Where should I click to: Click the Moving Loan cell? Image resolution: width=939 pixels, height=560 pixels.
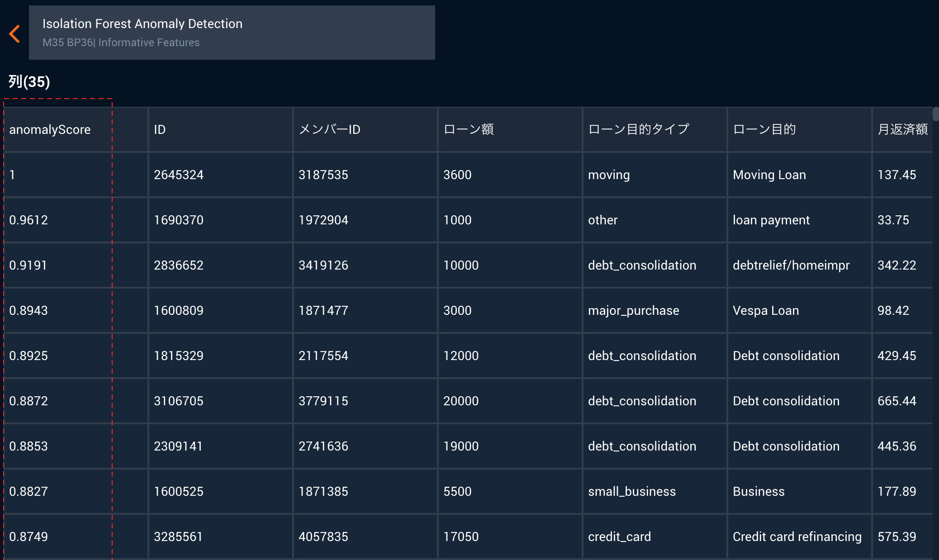pyautogui.click(x=769, y=175)
